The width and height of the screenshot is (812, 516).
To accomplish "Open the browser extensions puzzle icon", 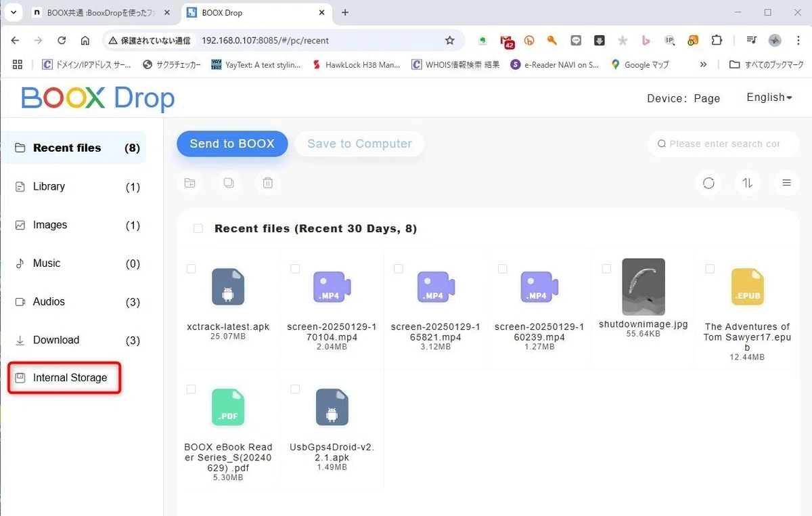I will tap(717, 41).
